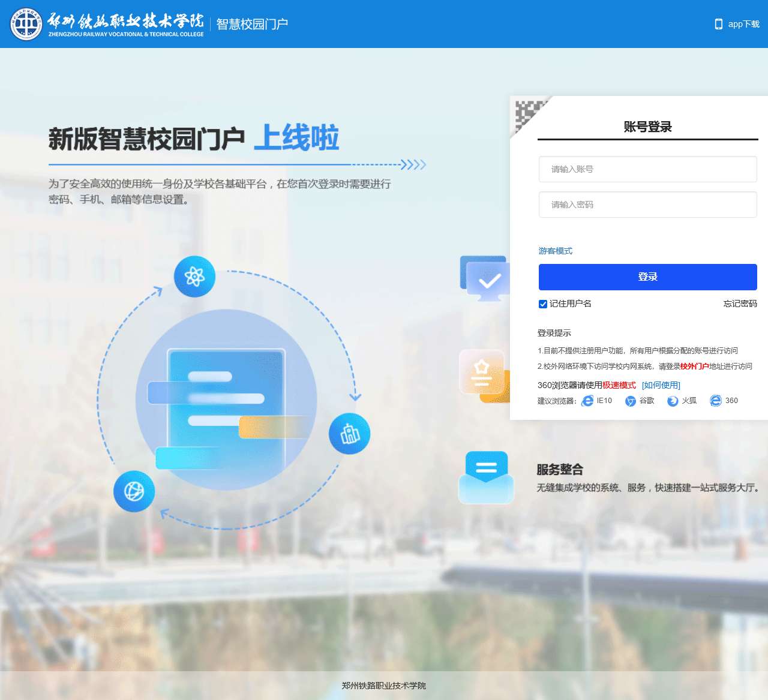The height and width of the screenshot is (700, 768).
Task: Click the 服务整合 envelope icon
Action: [x=487, y=477]
